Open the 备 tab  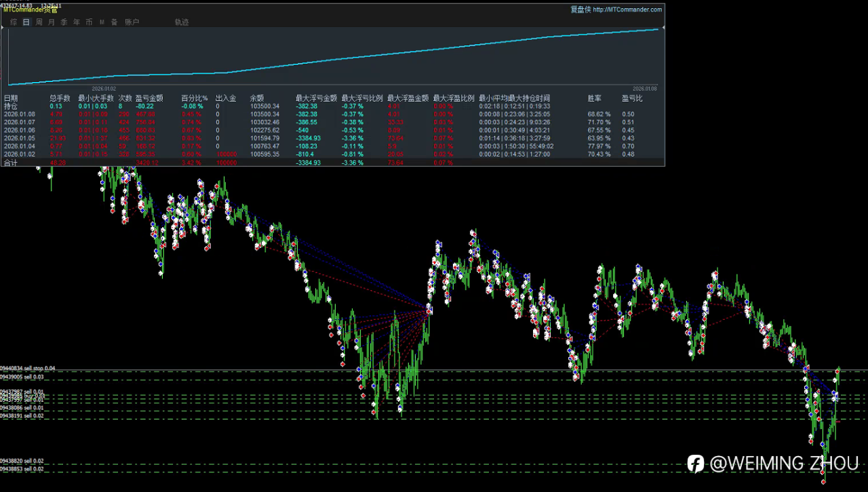(x=114, y=22)
